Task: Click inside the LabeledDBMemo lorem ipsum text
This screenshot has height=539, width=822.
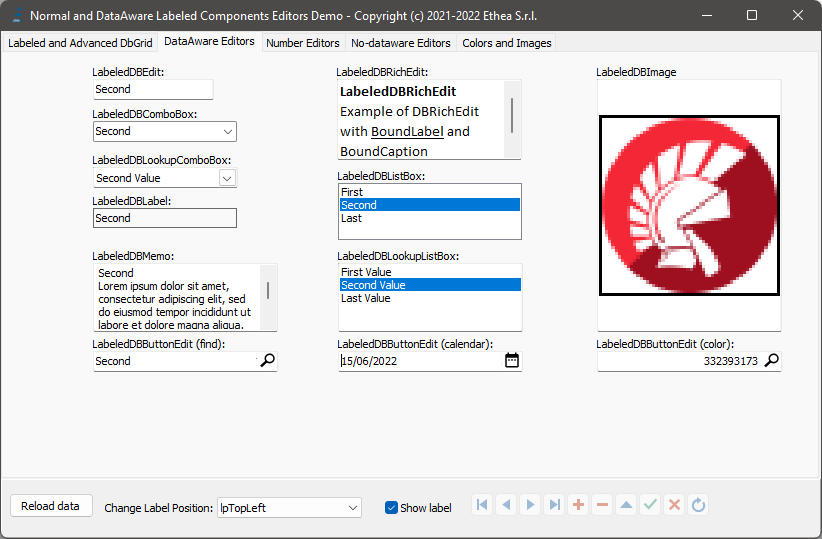Action: pos(174,306)
